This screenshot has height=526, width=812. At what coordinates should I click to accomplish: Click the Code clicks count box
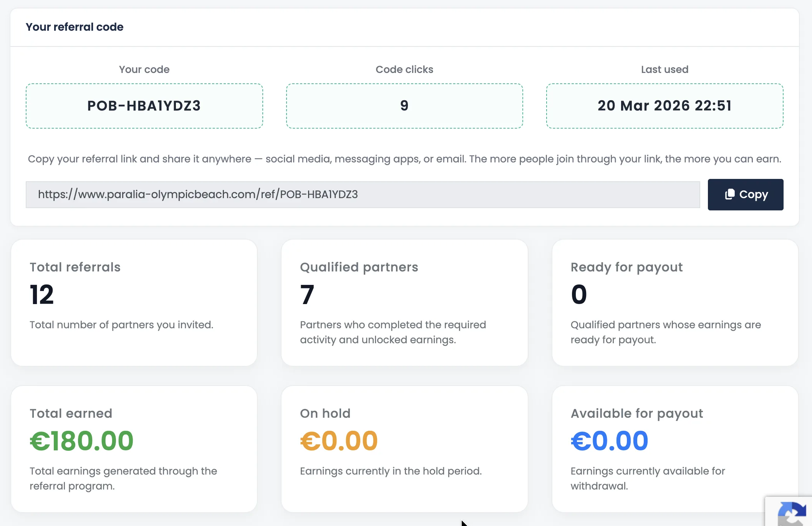[404, 106]
